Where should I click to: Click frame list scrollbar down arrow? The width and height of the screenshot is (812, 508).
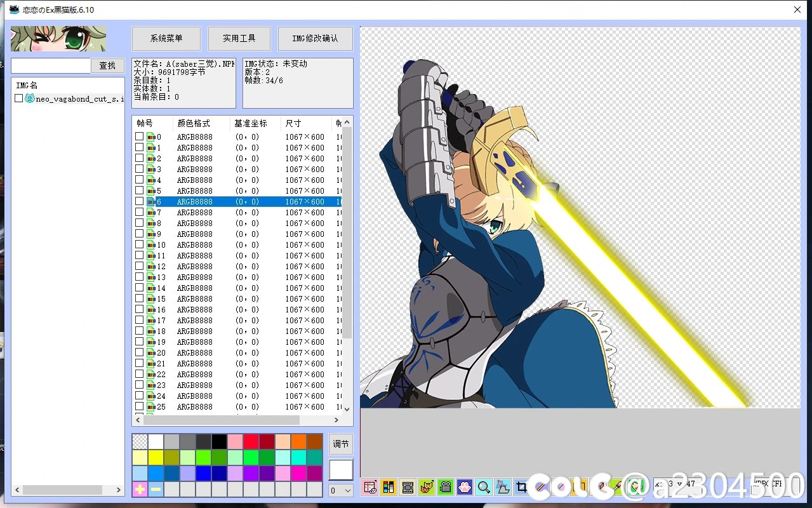coord(347,409)
